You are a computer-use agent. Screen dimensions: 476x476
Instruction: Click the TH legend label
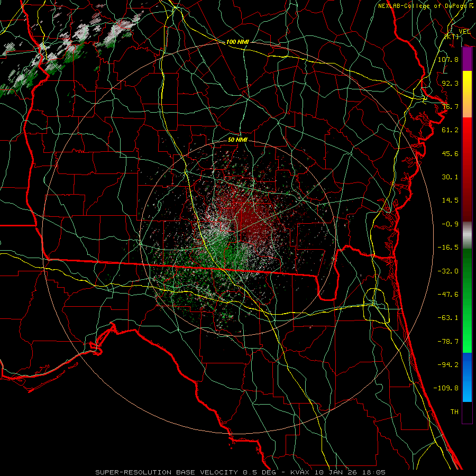pos(454,411)
